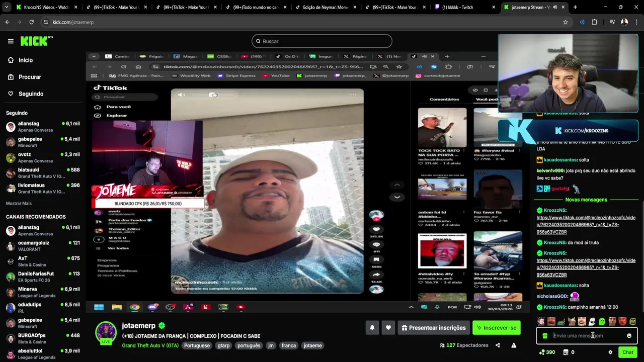Open recommended channel odudutips
The height and width of the screenshot is (362, 644).
(43, 307)
